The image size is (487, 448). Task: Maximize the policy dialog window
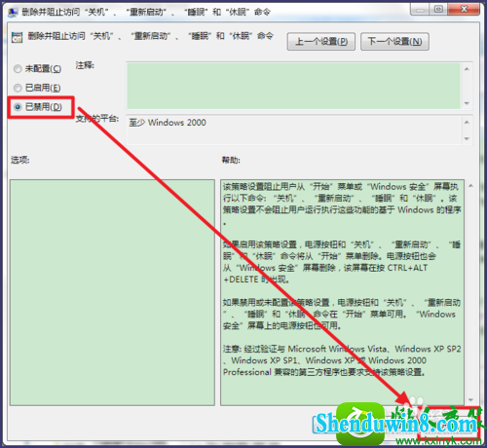point(438,9)
